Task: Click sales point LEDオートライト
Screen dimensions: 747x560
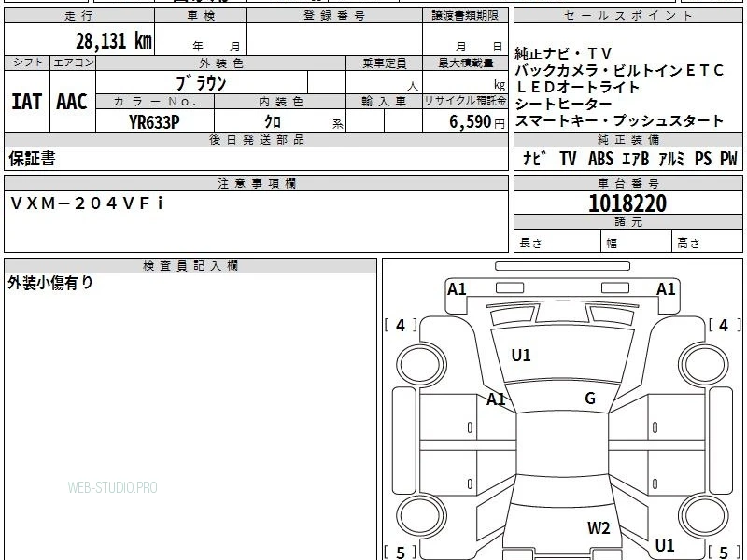Action: pyautogui.click(x=577, y=87)
